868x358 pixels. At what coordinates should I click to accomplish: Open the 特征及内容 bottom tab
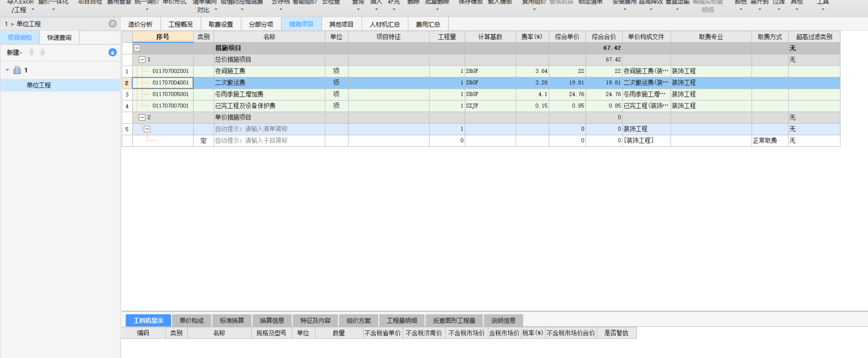click(x=315, y=321)
